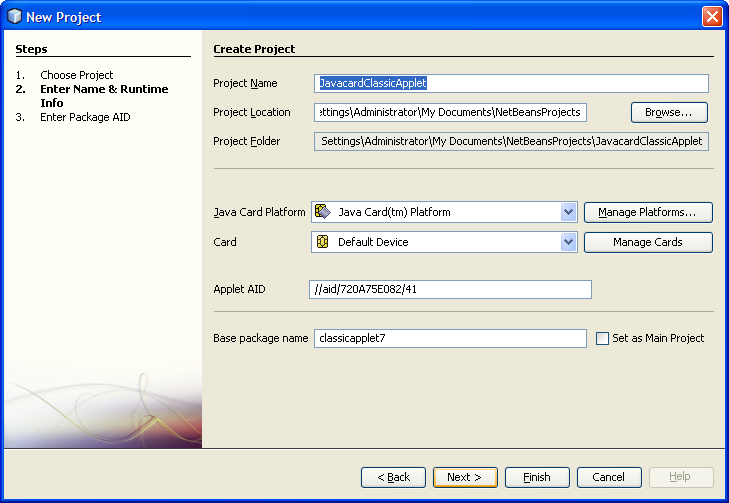This screenshot has width=729, height=503.
Task: Close the New Project dialog
Action: [712, 16]
